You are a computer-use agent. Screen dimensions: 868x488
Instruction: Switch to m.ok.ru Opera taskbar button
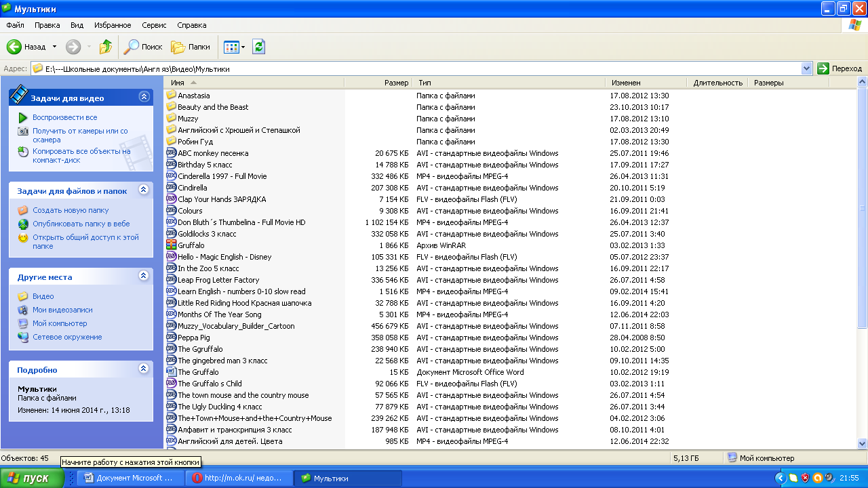(239, 478)
